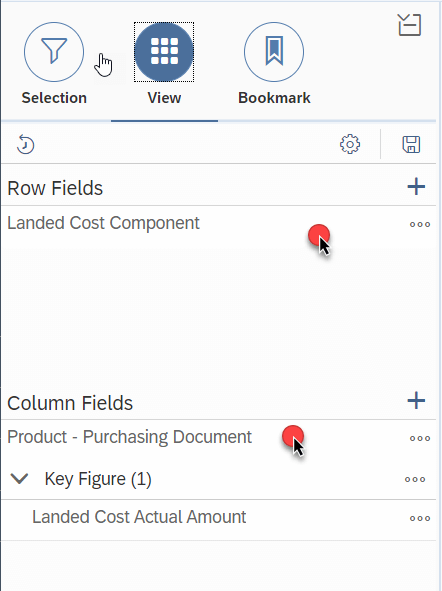Viewport: 442px width, 591px height.
Task: Open view settings gear icon
Action: click(x=350, y=144)
